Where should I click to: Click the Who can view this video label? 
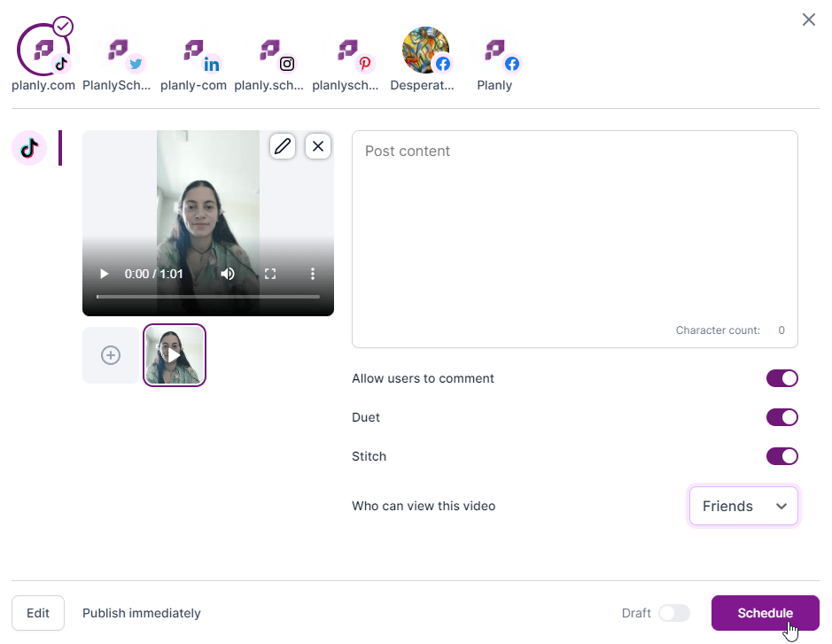click(424, 506)
